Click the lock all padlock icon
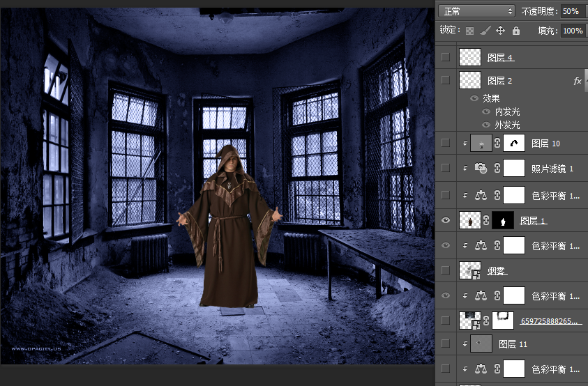Image resolution: width=588 pixels, height=386 pixels. pyautogui.click(x=515, y=31)
